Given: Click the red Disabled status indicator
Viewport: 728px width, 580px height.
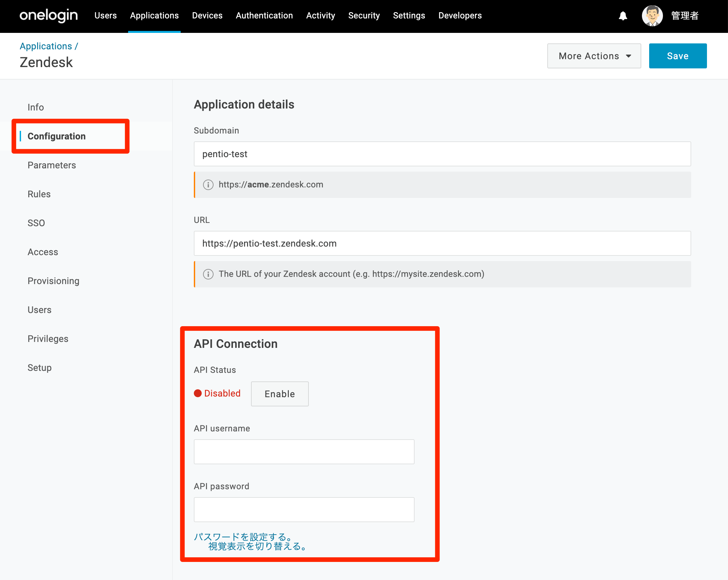Looking at the screenshot, I should [x=217, y=394].
